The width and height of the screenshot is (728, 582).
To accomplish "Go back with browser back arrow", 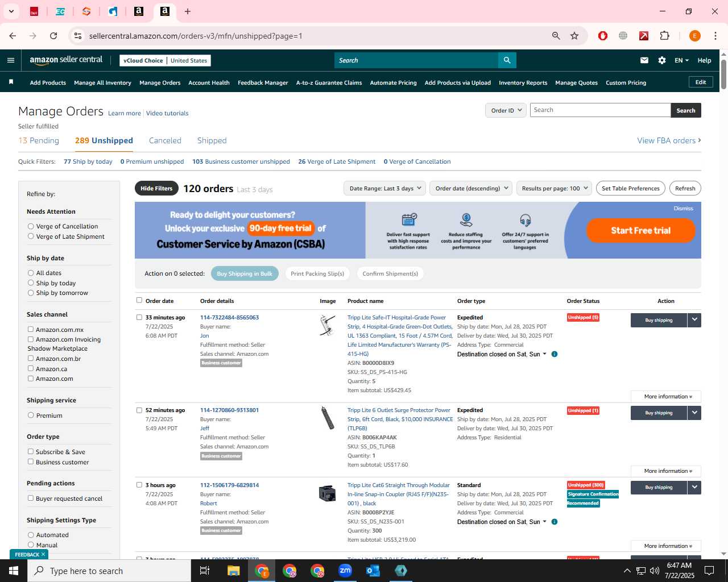I will pyautogui.click(x=13, y=36).
